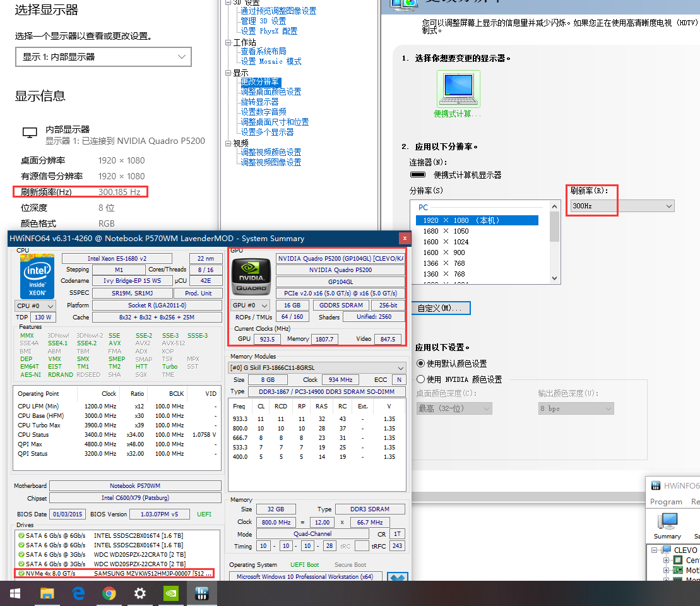Open 调整视频颜色设置 page

(271, 152)
